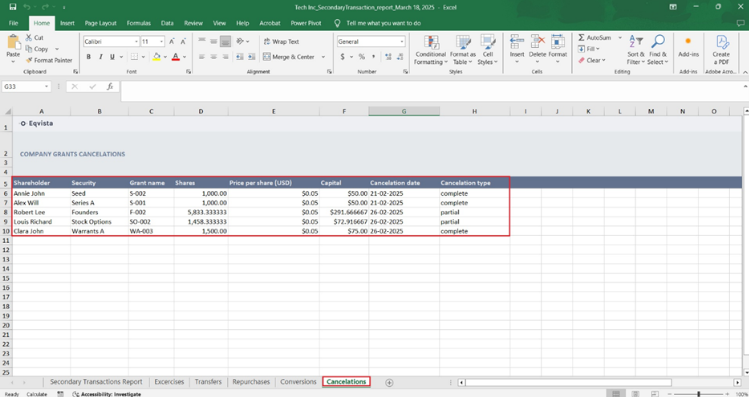Select cell with Annie John

[42, 193]
